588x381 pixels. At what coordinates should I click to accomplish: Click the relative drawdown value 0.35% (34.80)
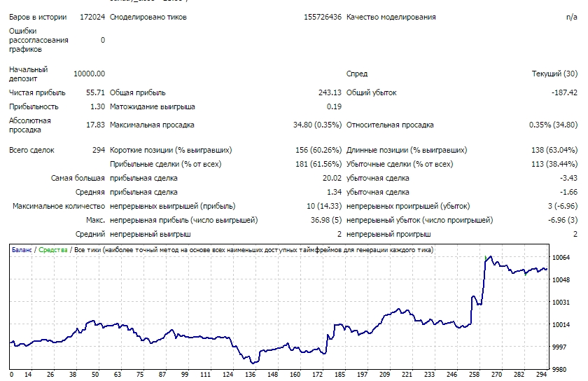pos(553,125)
